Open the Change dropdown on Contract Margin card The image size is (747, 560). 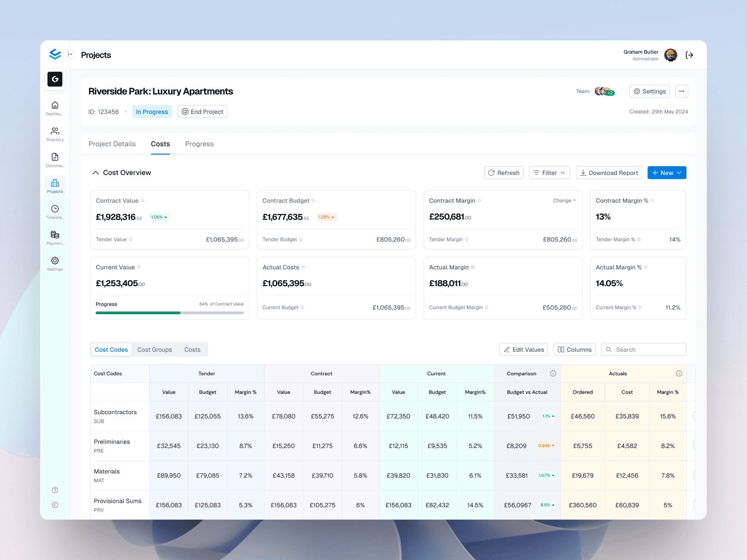point(564,201)
